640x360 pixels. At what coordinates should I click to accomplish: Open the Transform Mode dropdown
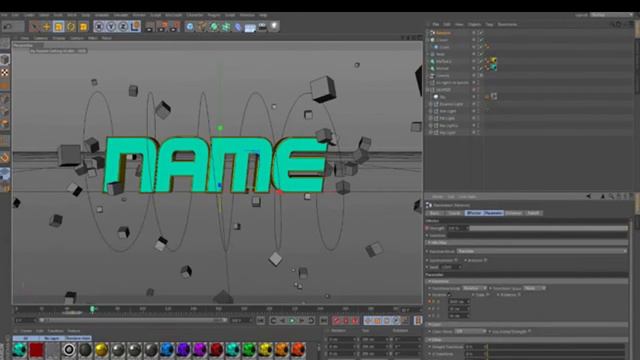click(x=474, y=288)
